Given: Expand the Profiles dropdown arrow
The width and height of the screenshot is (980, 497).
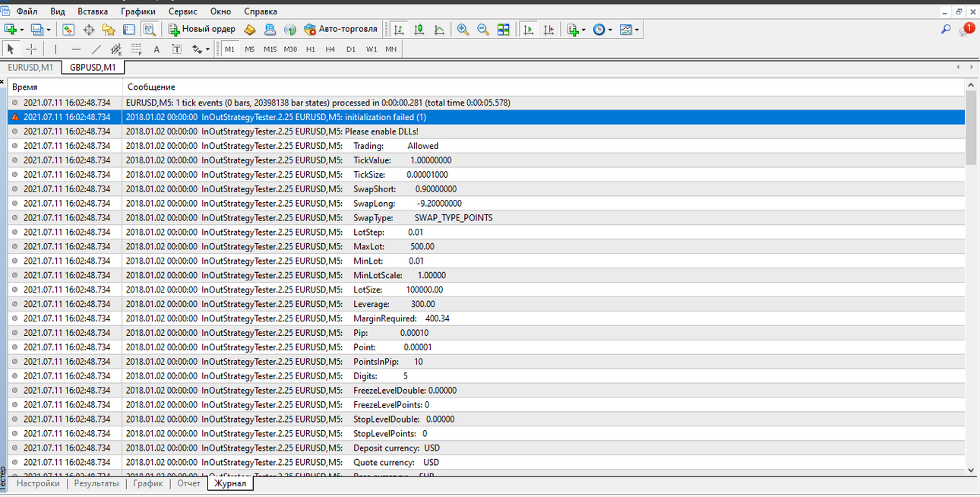Looking at the screenshot, I should pos(49,30).
